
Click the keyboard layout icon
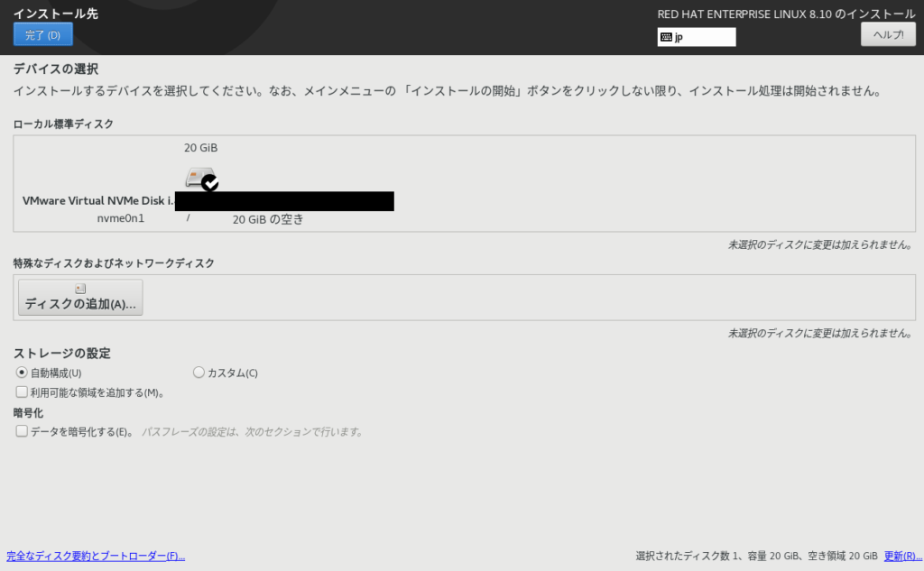pos(666,37)
